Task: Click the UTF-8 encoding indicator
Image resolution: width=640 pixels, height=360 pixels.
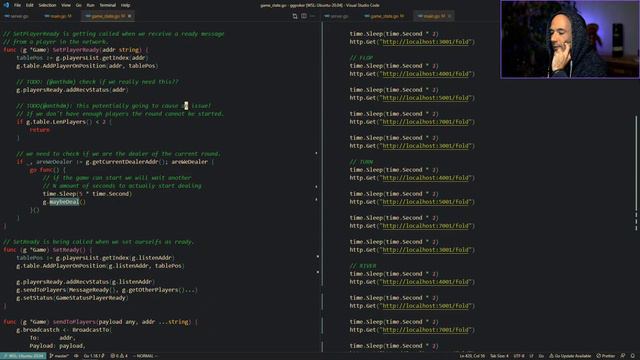Action: pos(519,356)
